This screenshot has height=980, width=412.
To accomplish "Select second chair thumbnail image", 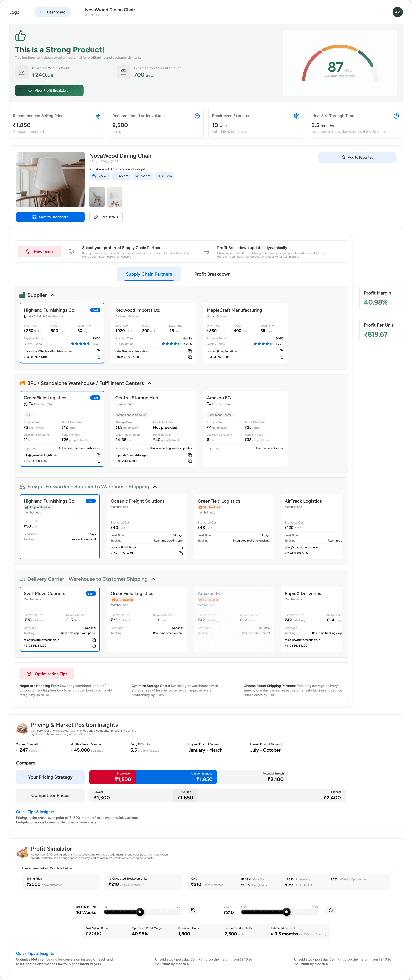I will click(x=114, y=197).
